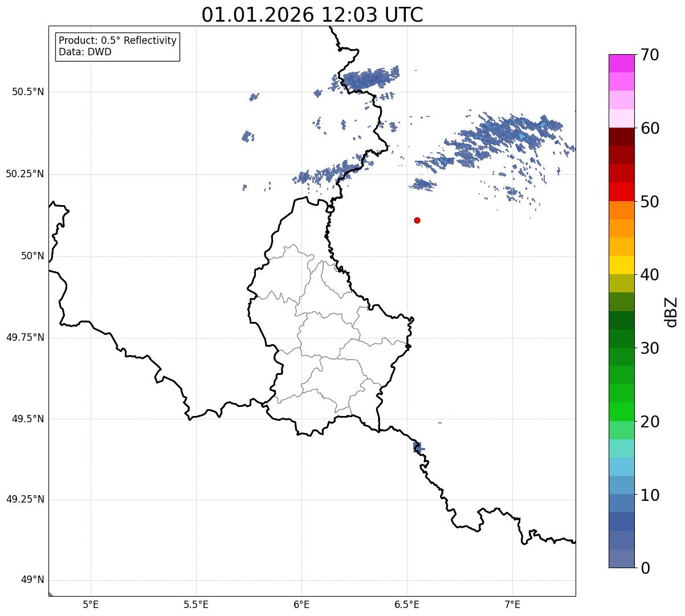
Task: Click the bright red colorbar segment near 50
Action: pyautogui.click(x=621, y=191)
